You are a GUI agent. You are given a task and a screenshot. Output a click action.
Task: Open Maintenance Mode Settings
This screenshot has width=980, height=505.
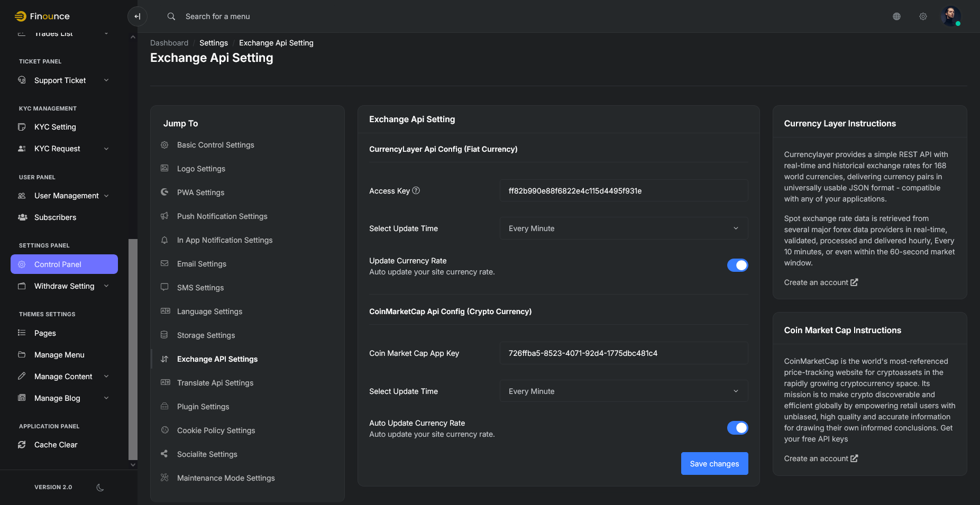[226, 478]
